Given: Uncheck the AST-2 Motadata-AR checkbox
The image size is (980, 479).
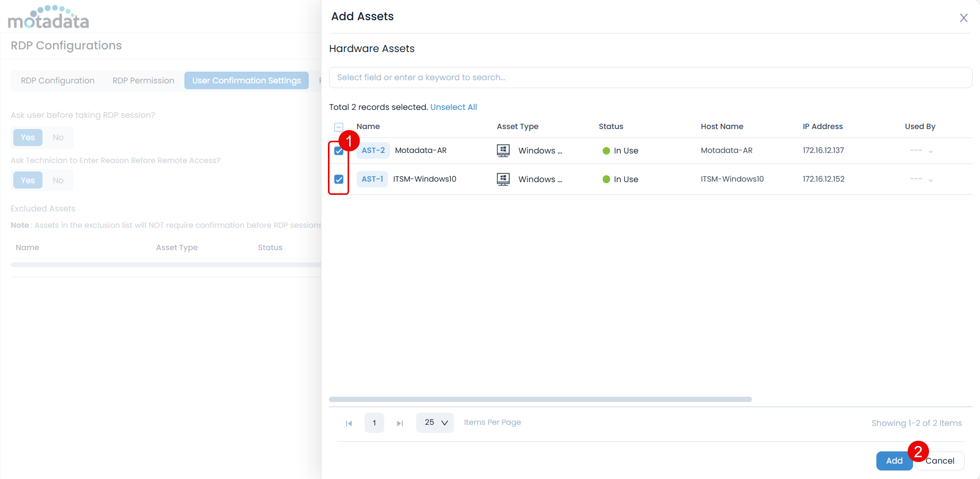Looking at the screenshot, I should click(339, 151).
